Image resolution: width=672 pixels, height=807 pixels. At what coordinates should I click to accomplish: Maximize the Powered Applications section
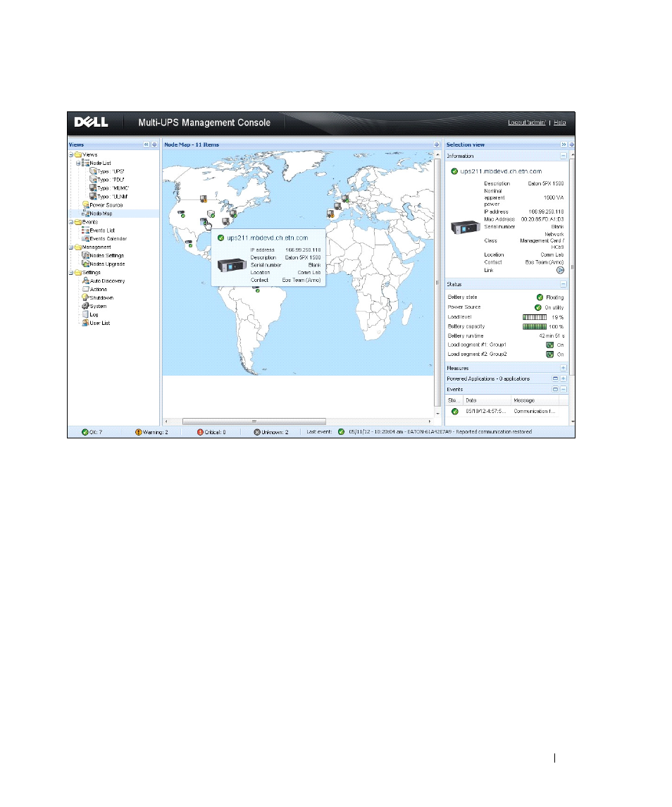point(555,378)
